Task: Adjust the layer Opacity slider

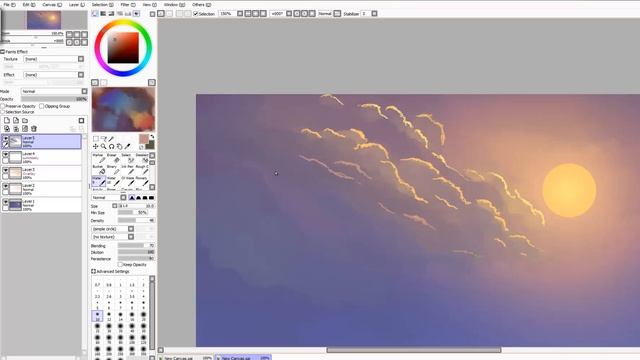Action: pos(54,99)
